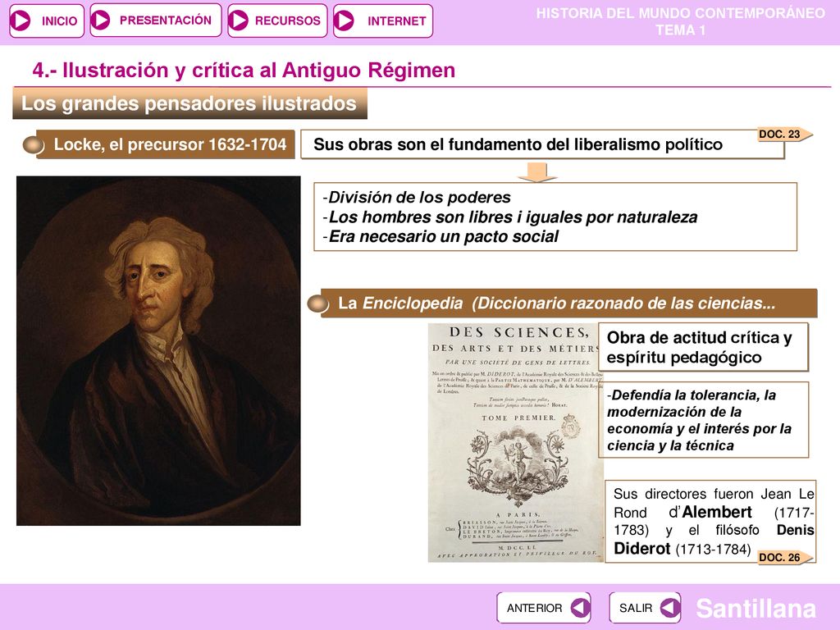The height and width of the screenshot is (630, 840).
Task: Click the play arrow icon beside INTERNET
Action: point(344,21)
